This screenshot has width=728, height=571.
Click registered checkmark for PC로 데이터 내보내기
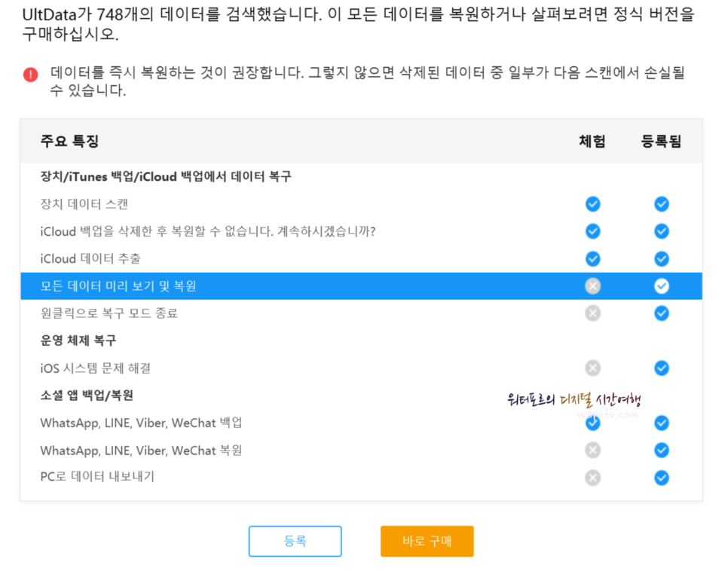pos(661,478)
